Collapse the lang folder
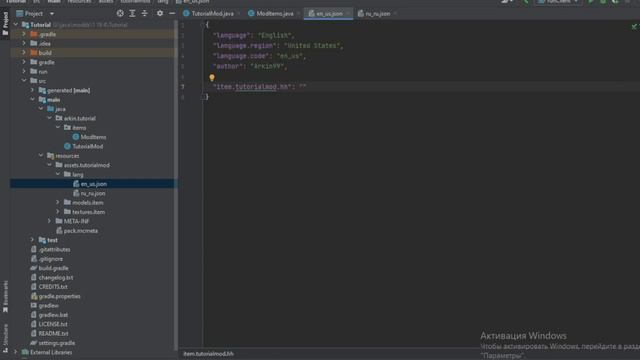This screenshot has height=360, width=640. pos(58,174)
